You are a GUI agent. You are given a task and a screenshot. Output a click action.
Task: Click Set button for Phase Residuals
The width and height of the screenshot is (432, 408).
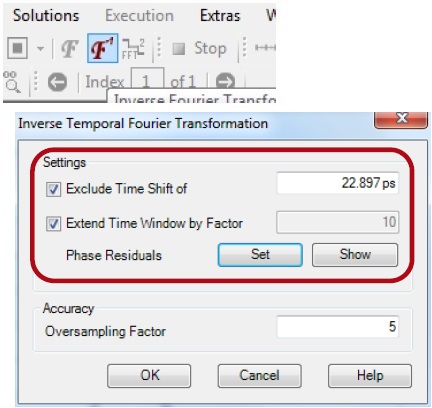(260, 255)
